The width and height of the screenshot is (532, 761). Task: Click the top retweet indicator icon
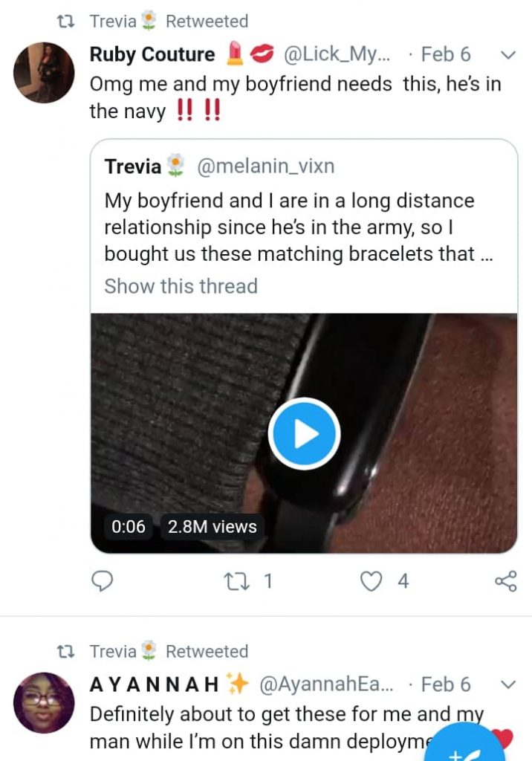[x=67, y=22]
